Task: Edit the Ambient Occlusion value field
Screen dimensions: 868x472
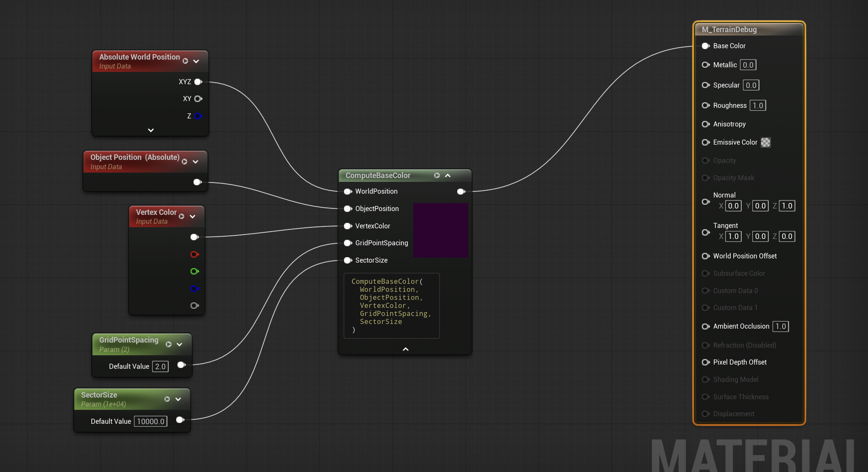Action: coord(781,327)
